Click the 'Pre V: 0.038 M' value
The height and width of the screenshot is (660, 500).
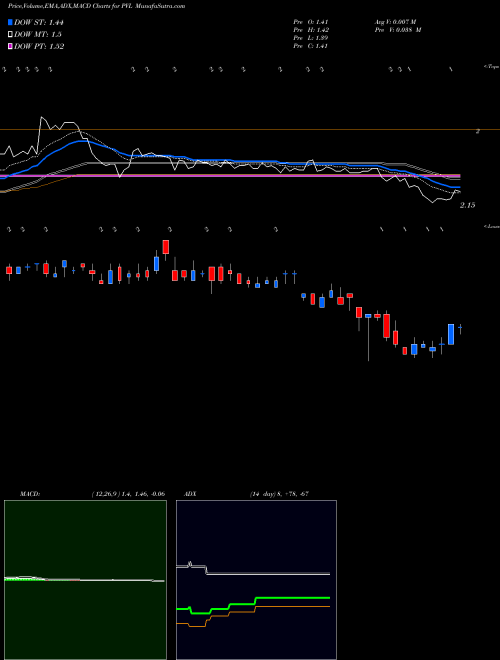pos(397,30)
